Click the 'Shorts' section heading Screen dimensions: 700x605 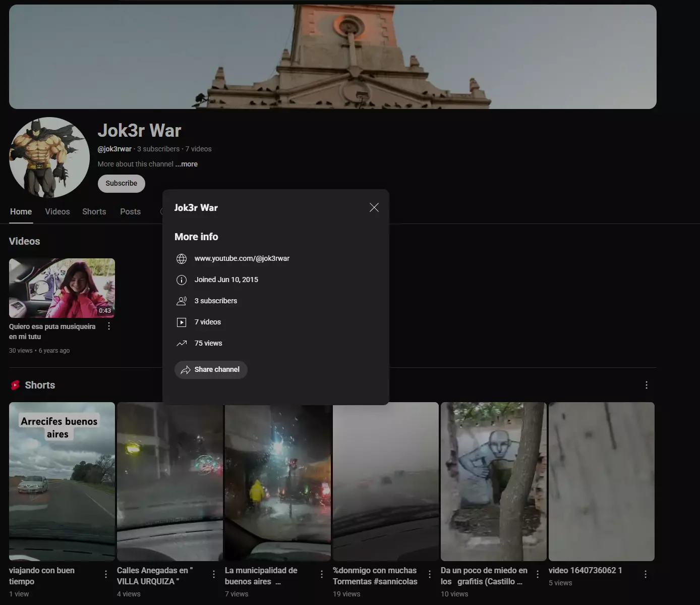click(x=40, y=385)
